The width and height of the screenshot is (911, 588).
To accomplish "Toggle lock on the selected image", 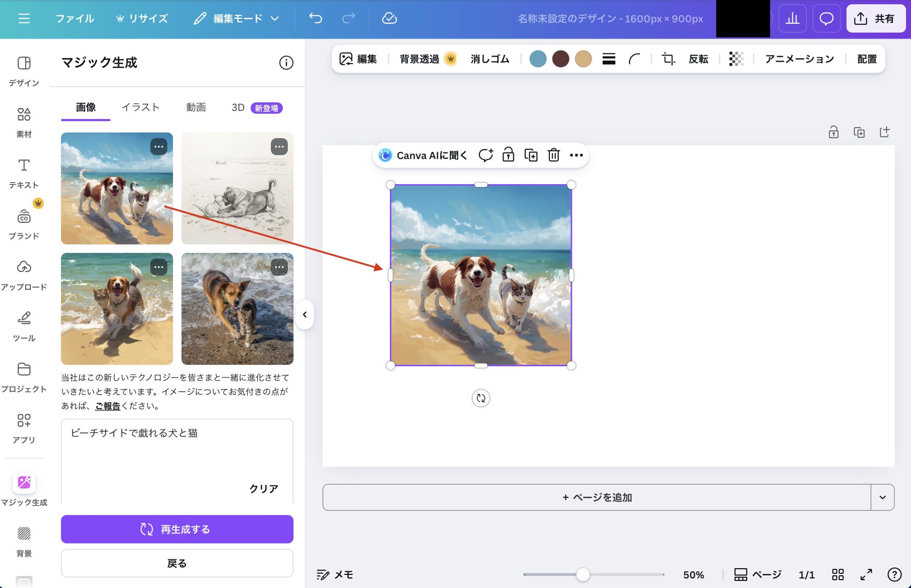I will click(508, 155).
